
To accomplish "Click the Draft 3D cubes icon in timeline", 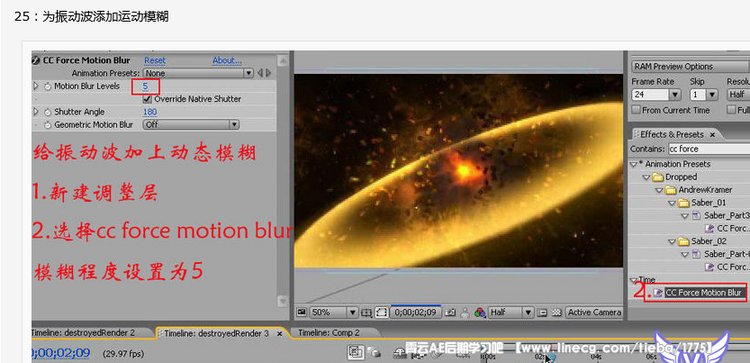I will (374, 353).
